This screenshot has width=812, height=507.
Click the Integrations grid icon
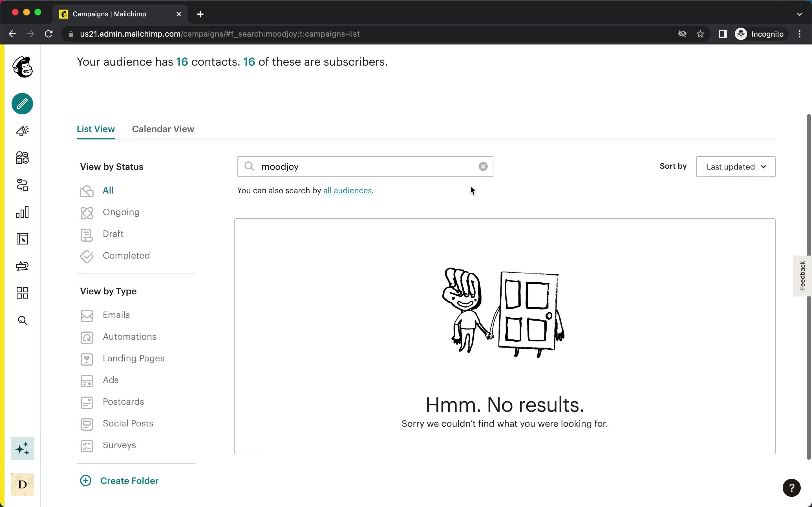(22, 293)
